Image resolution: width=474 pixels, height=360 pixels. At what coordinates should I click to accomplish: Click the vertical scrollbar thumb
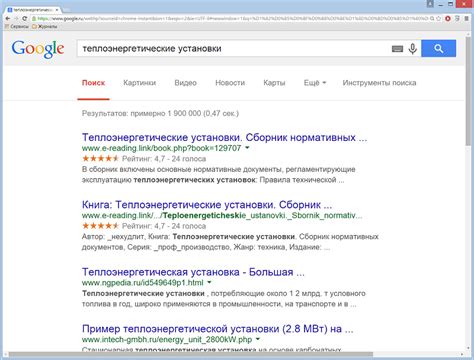pyautogui.click(x=469, y=90)
